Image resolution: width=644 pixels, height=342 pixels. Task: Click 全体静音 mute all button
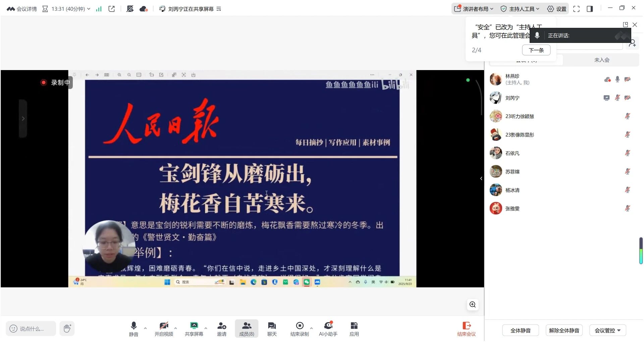pyautogui.click(x=520, y=330)
